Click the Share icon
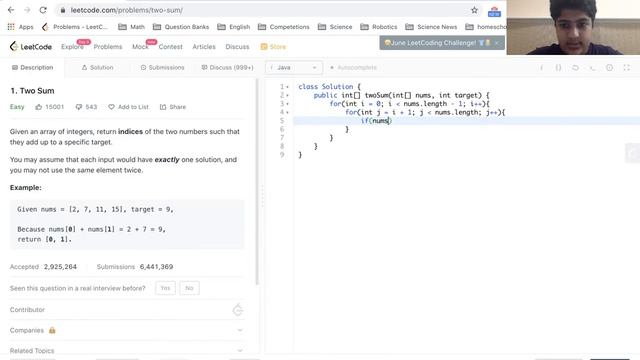 163,107
